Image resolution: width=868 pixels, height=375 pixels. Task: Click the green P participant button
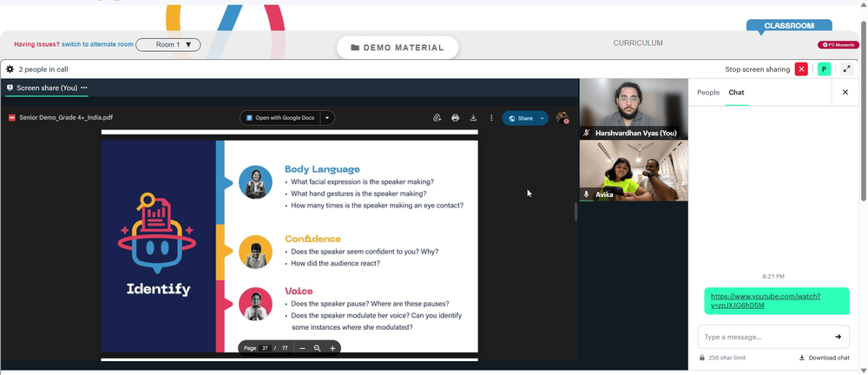(824, 69)
